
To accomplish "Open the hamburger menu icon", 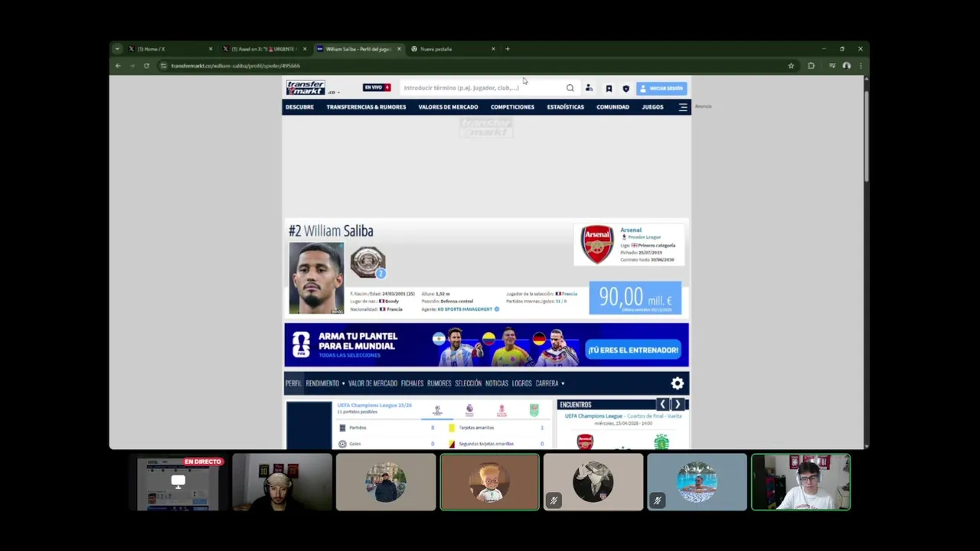I will (x=683, y=107).
